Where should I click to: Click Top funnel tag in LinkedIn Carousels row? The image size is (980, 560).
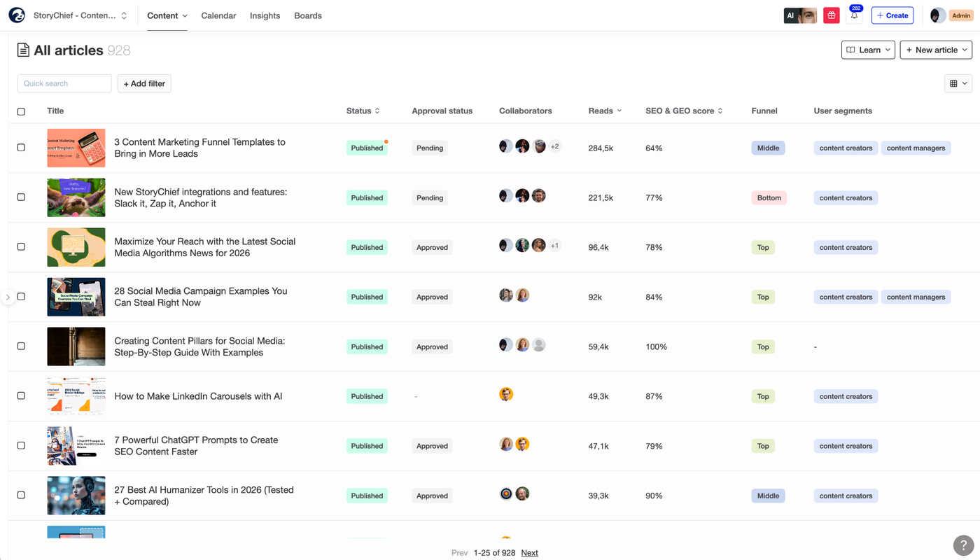pos(763,396)
